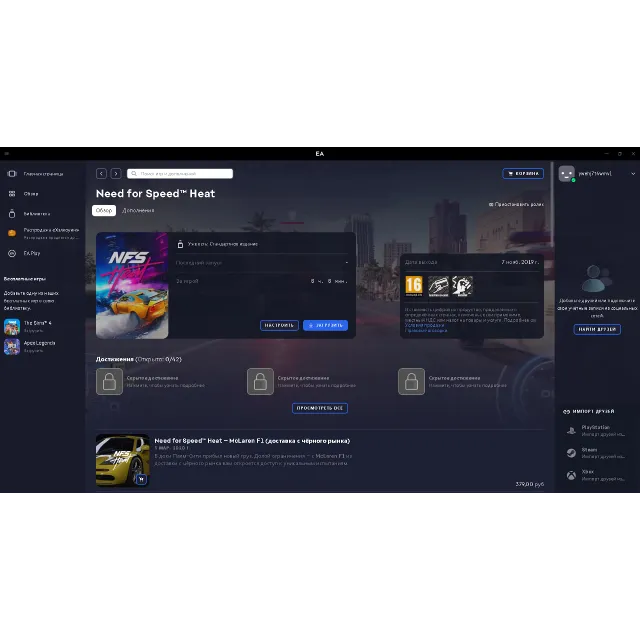Click the PlayStation label under import friends
The image size is (640, 640).
pyautogui.click(x=595, y=427)
